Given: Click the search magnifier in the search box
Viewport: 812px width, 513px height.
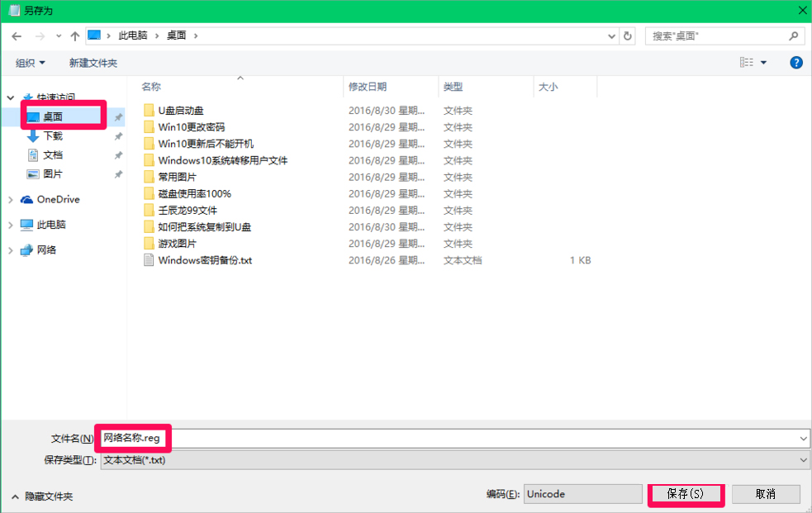Looking at the screenshot, I should (x=792, y=36).
